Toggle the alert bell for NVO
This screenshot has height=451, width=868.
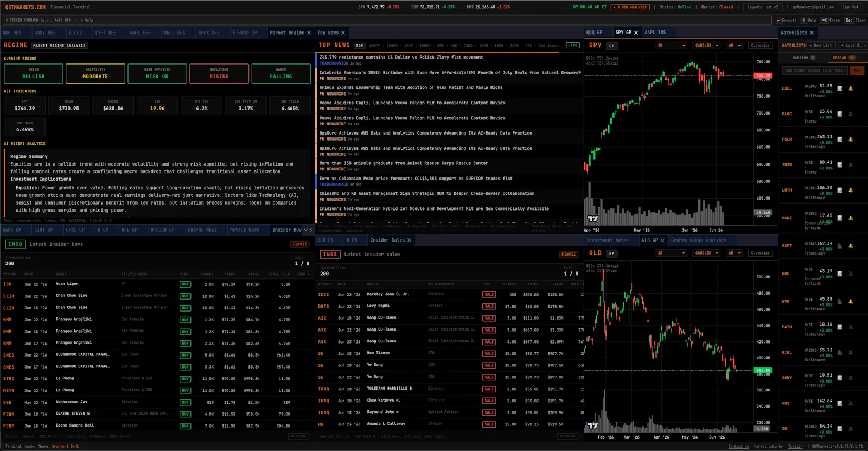(851, 302)
